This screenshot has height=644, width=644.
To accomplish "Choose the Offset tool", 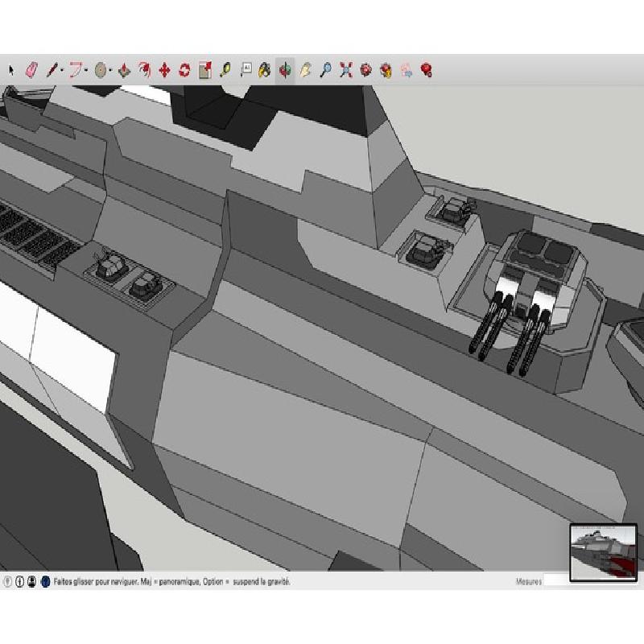I will (145, 70).
